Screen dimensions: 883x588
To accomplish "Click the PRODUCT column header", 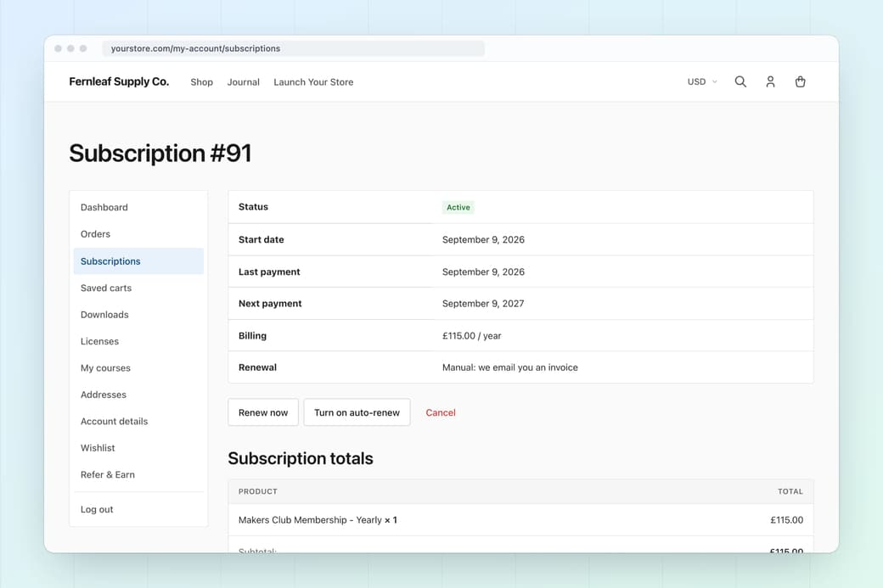I will pos(257,492).
